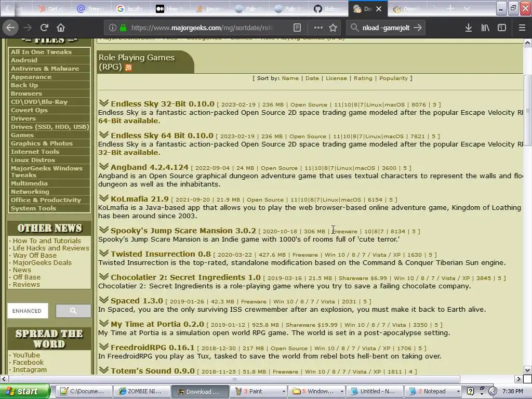Expand the Spaced 1.3.0 arrow icon
This screenshot has width=532, height=399.
click(x=104, y=300)
